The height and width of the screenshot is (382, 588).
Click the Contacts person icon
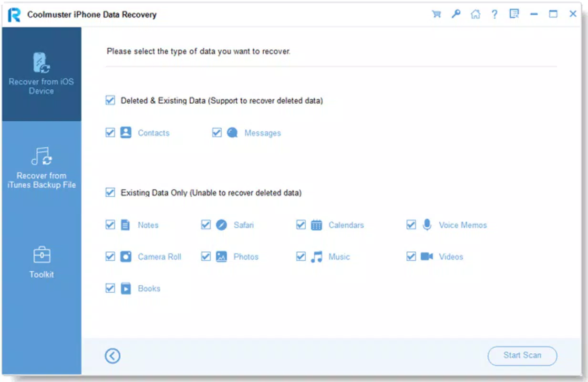(125, 132)
